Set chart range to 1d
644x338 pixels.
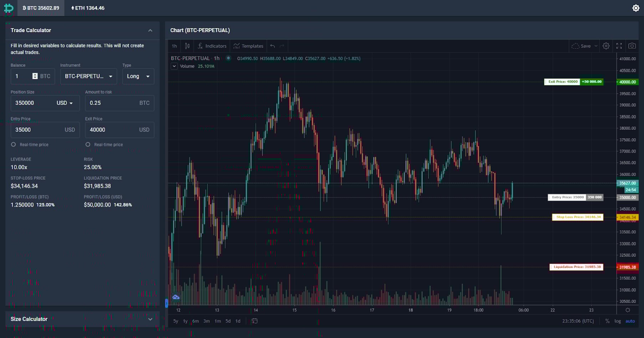[x=238, y=321]
